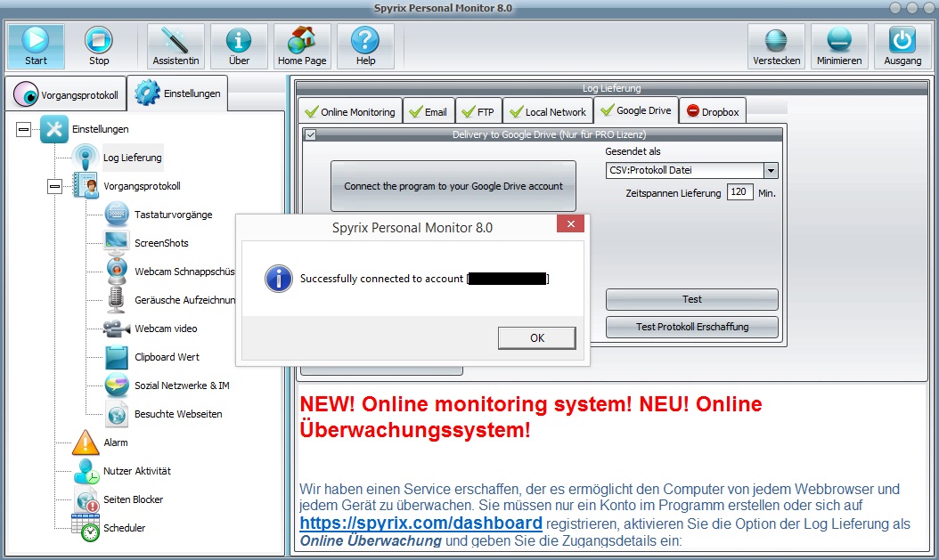This screenshot has height=560, width=939.
Task: Select the Geräusche Aufzeichnung microphone icon
Action: [x=116, y=300]
